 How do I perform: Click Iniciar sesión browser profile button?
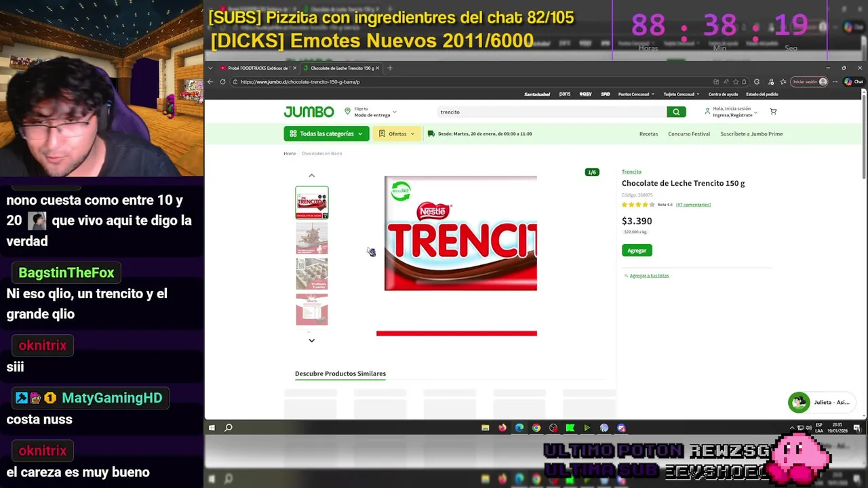pos(810,81)
